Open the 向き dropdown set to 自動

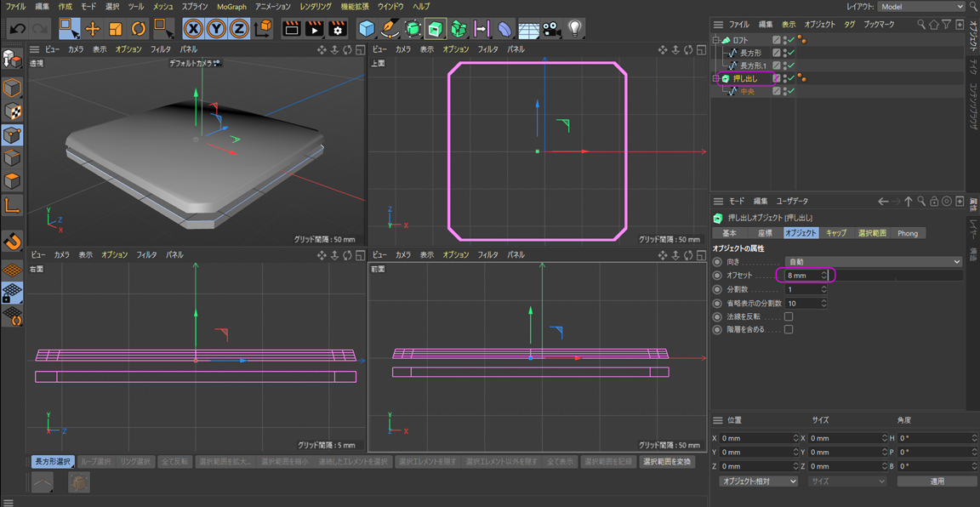point(874,262)
